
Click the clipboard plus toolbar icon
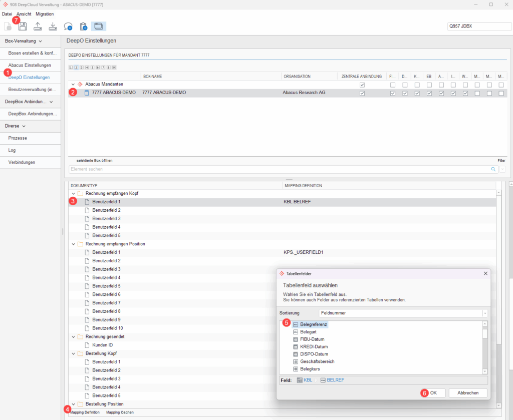pos(84,27)
